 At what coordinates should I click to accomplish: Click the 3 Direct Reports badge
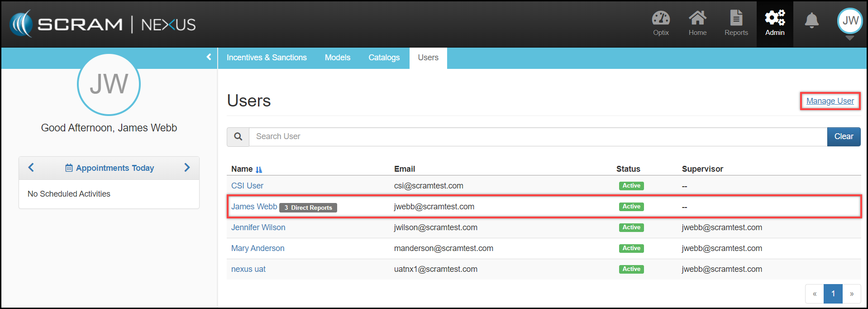[x=308, y=208]
